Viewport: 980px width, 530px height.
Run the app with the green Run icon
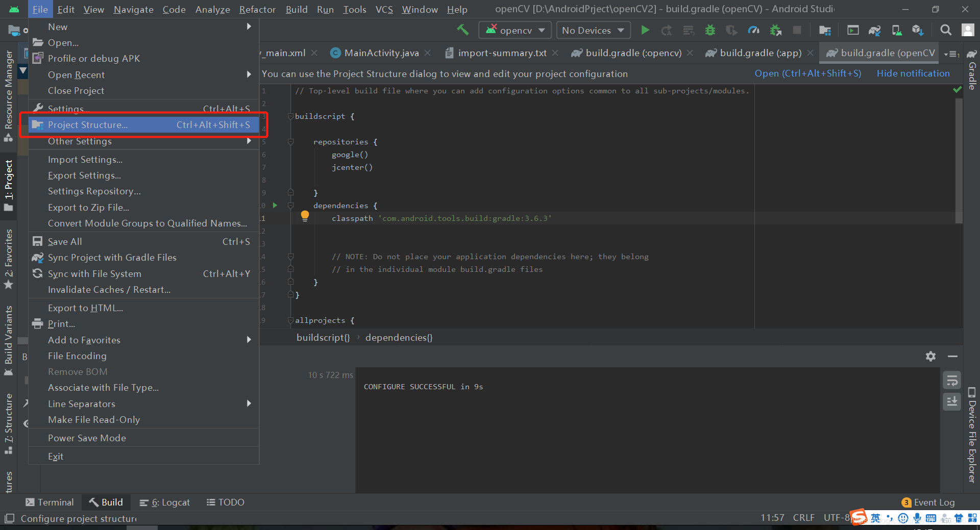(645, 30)
